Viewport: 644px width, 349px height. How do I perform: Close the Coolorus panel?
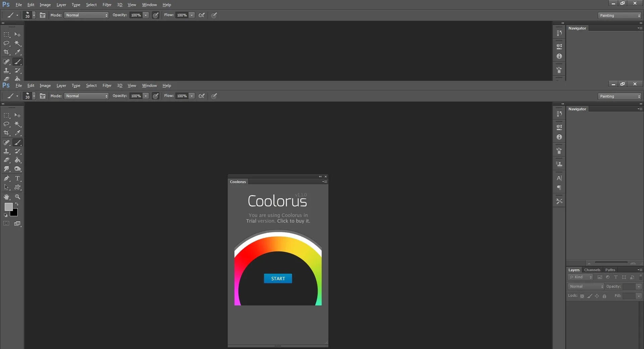pos(326,177)
